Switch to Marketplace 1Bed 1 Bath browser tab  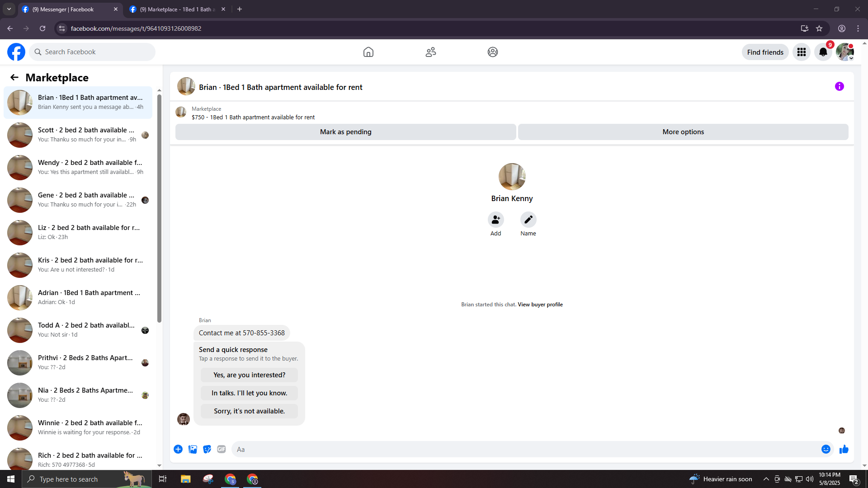178,9
